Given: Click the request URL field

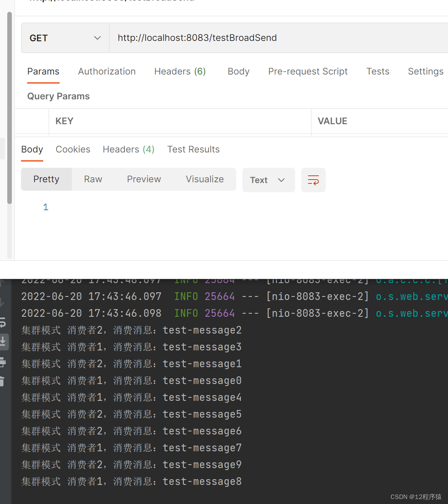Looking at the screenshot, I should (x=279, y=38).
